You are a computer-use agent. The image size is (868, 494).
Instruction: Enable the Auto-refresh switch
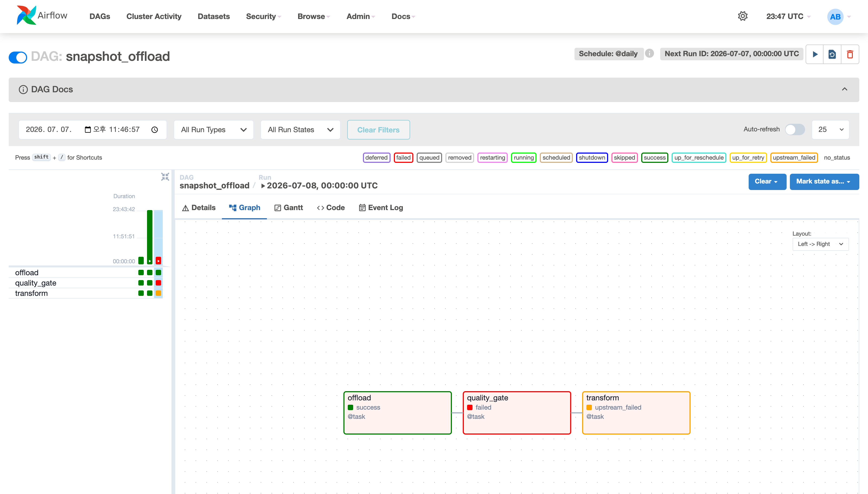click(795, 129)
